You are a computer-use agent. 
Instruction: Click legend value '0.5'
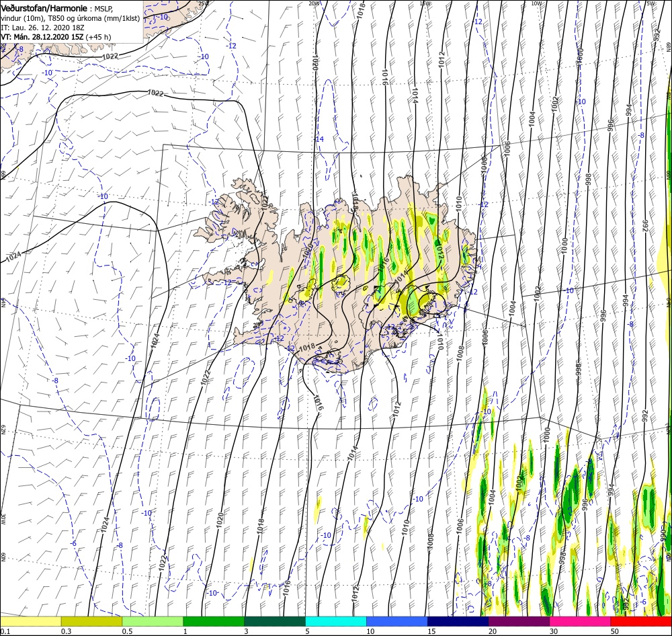coord(127,631)
